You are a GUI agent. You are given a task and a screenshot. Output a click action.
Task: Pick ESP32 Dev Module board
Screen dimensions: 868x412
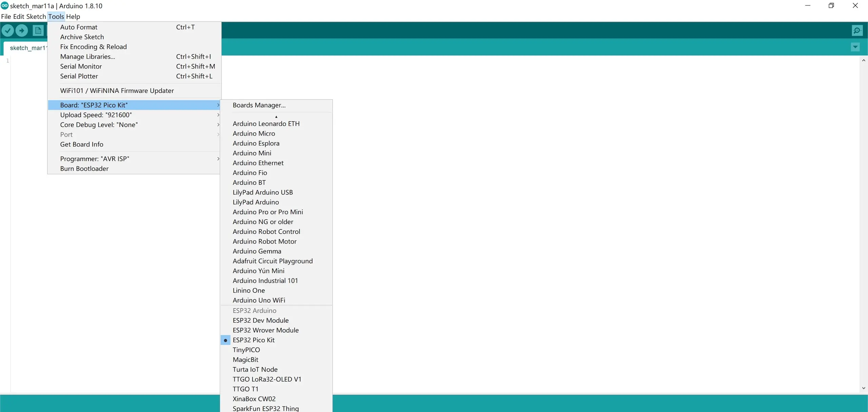(x=276, y=321)
